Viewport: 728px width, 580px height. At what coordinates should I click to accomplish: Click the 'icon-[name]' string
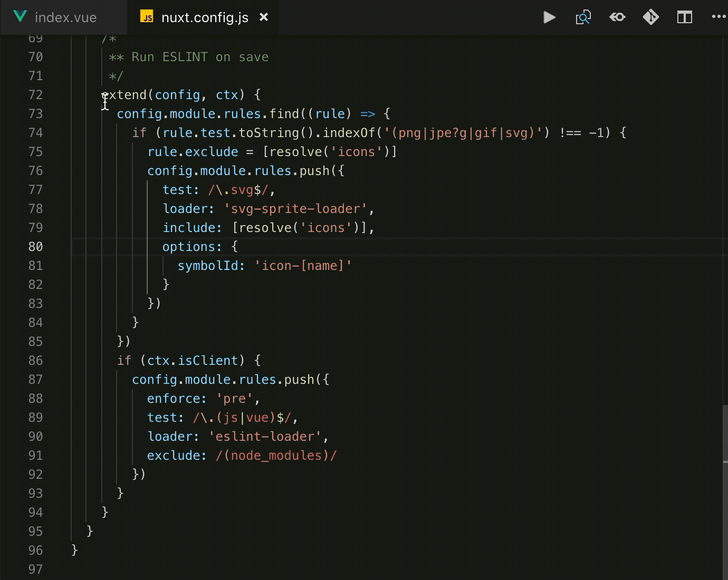(303, 266)
